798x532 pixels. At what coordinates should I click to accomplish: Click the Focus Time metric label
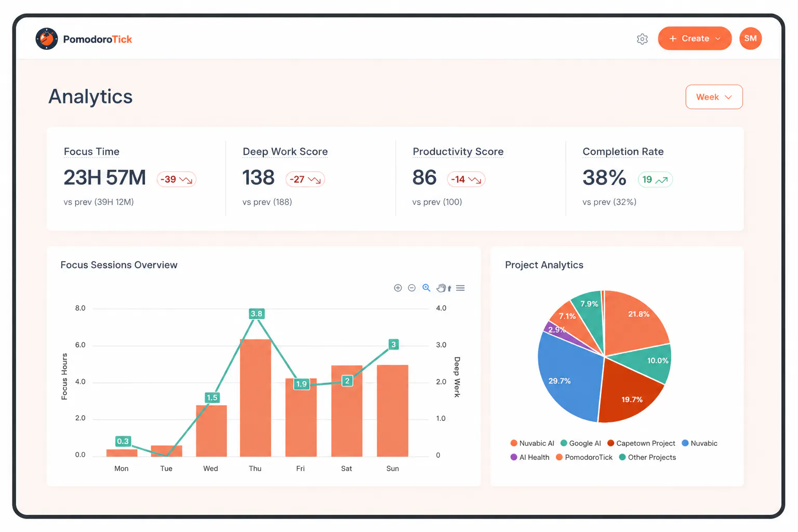91,152
